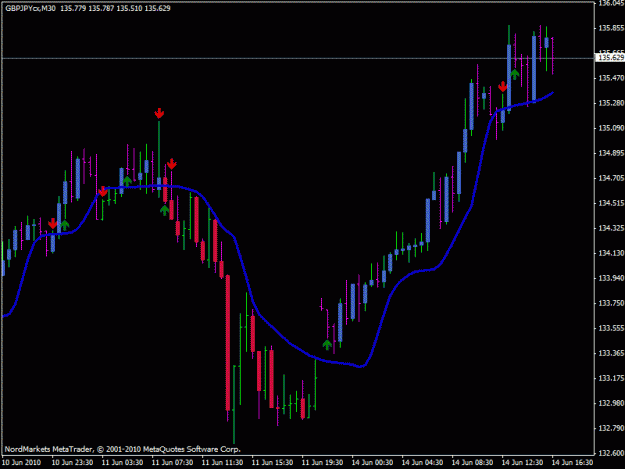Click the 133.940 price axis label
Screen dimensions: 625x469
point(611,278)
